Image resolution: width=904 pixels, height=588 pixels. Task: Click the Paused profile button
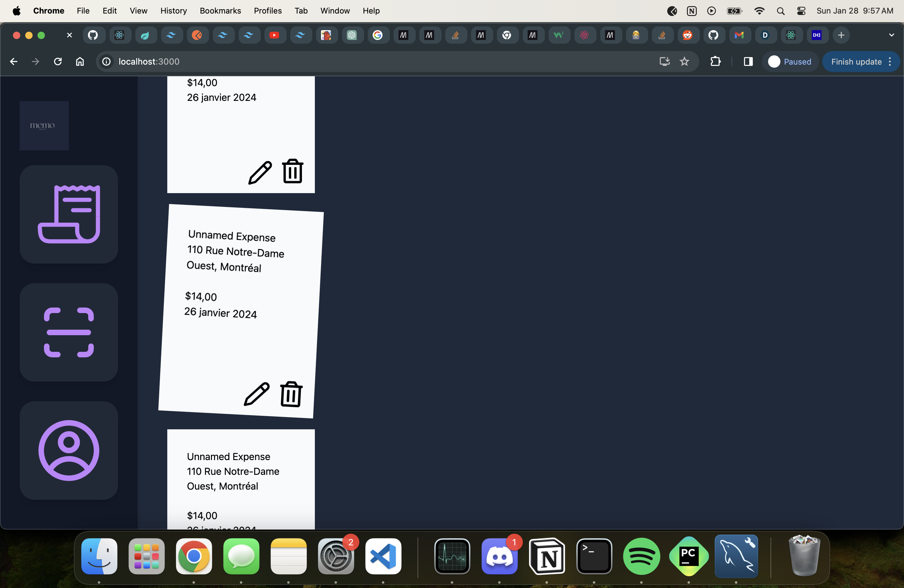pos(790,62)
